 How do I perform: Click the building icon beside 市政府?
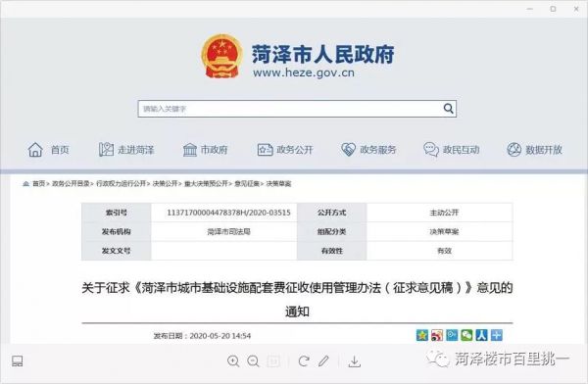190,150
